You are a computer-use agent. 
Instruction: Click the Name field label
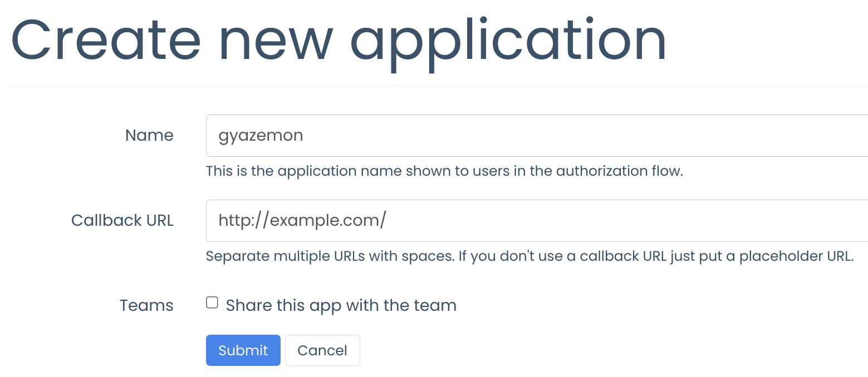(x=149, y=136)
